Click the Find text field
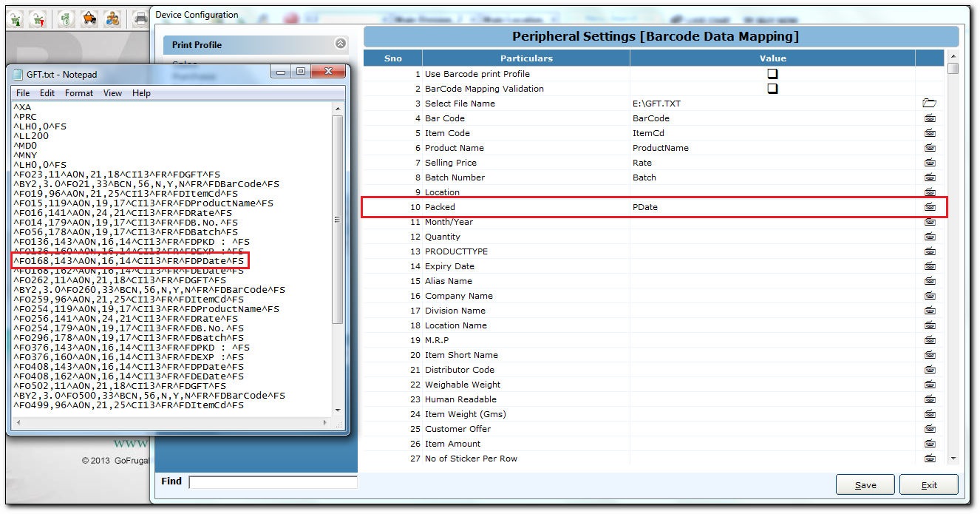This screenshot has width=980, height=514. [x=273, y=482]
